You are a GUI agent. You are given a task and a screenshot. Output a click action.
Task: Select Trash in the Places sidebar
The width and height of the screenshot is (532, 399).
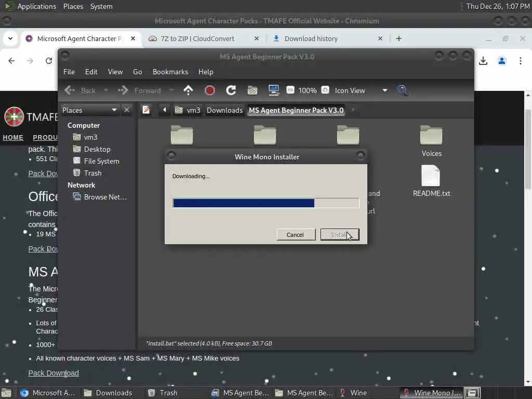click(x=87, y=173)
